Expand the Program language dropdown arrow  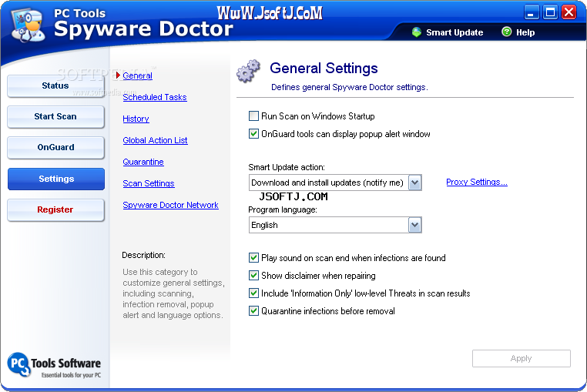pos(414,225)
